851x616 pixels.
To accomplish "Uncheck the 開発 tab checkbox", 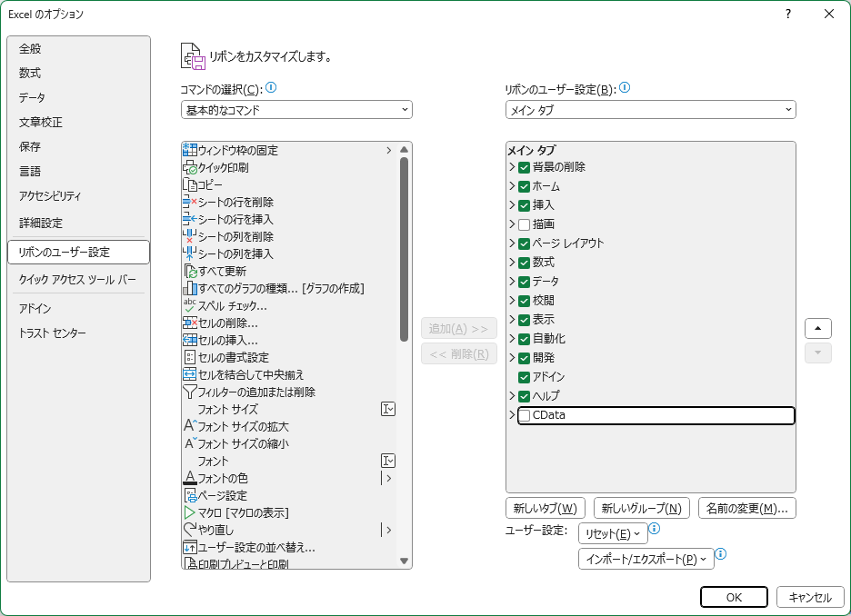I will click(524, 358).
